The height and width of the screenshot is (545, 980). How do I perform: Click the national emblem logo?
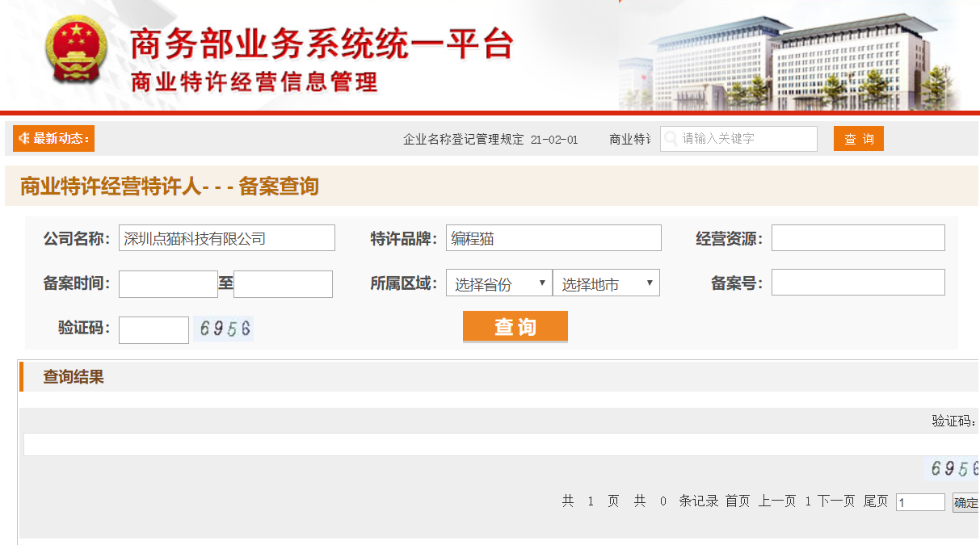click(x=75, y=51)
